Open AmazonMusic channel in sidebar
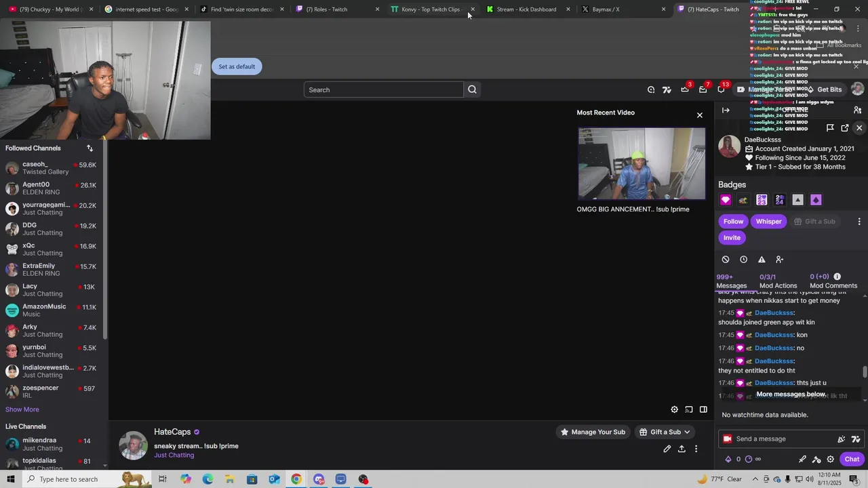The height and width of the screenshot is (488, 868). point(52,310)
